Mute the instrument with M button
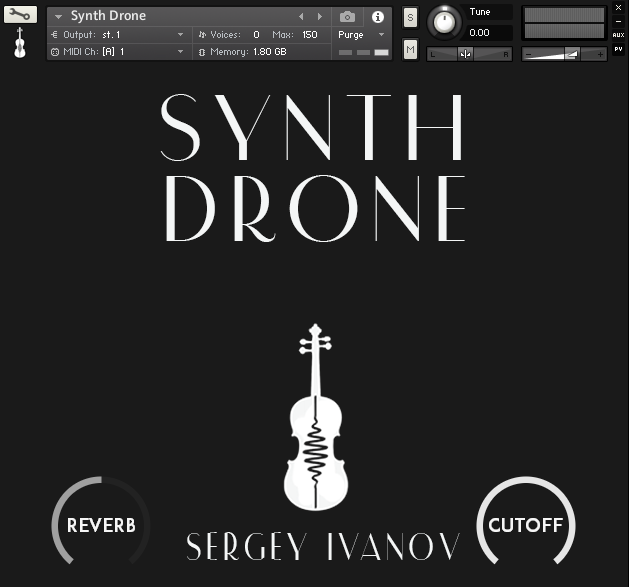 [x=410, y=50]
